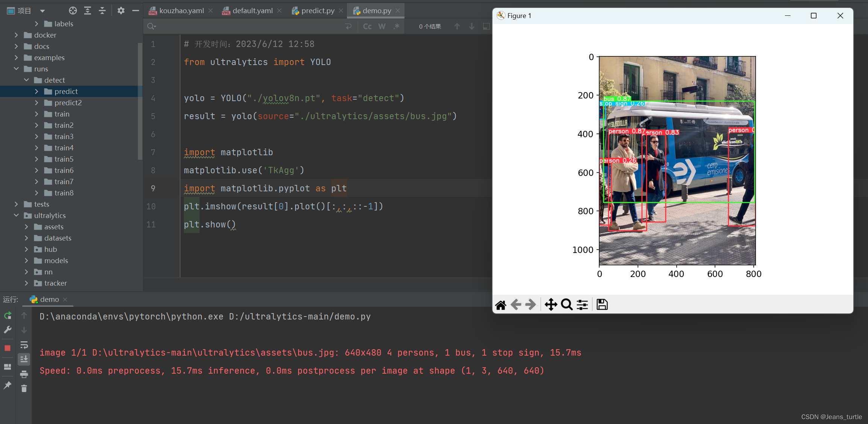This screenshot has width=868, height=424.
Task: Click the demo run tab
Action: (x=49, y=299)
